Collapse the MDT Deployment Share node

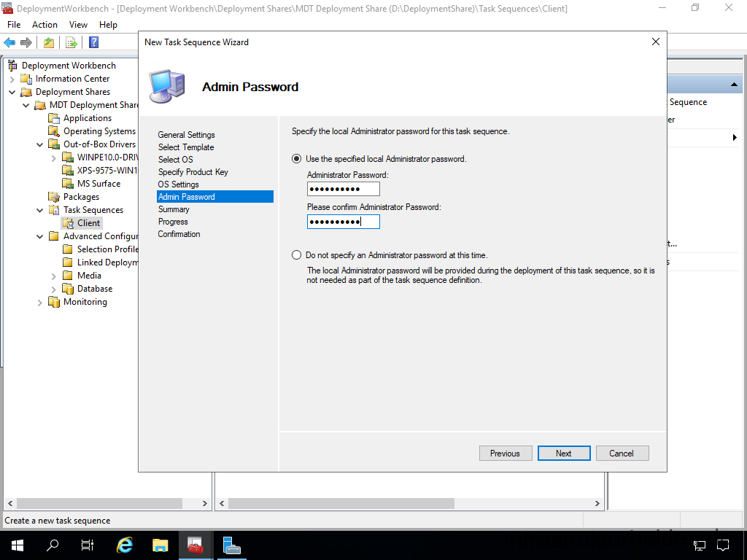[26, 105]
